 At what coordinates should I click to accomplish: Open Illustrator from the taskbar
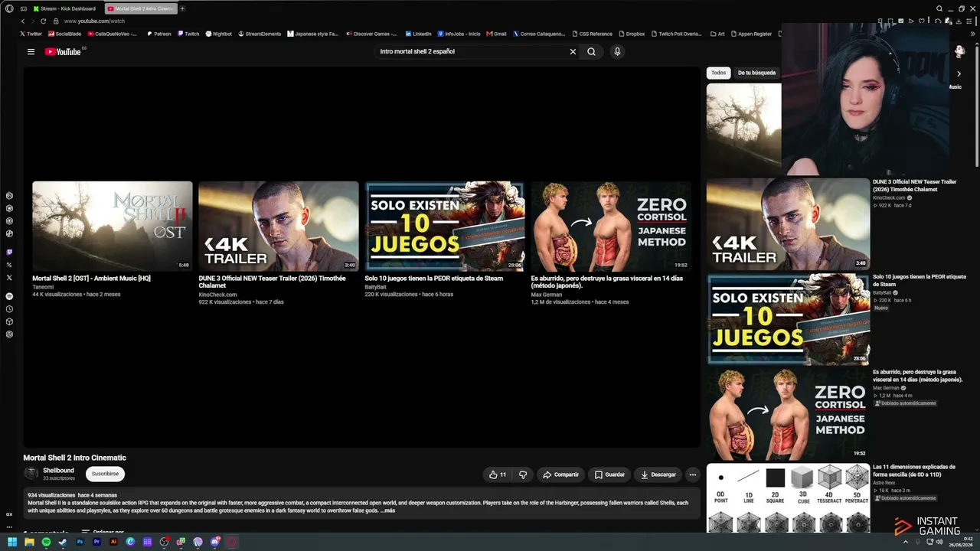tap(113, 542)
